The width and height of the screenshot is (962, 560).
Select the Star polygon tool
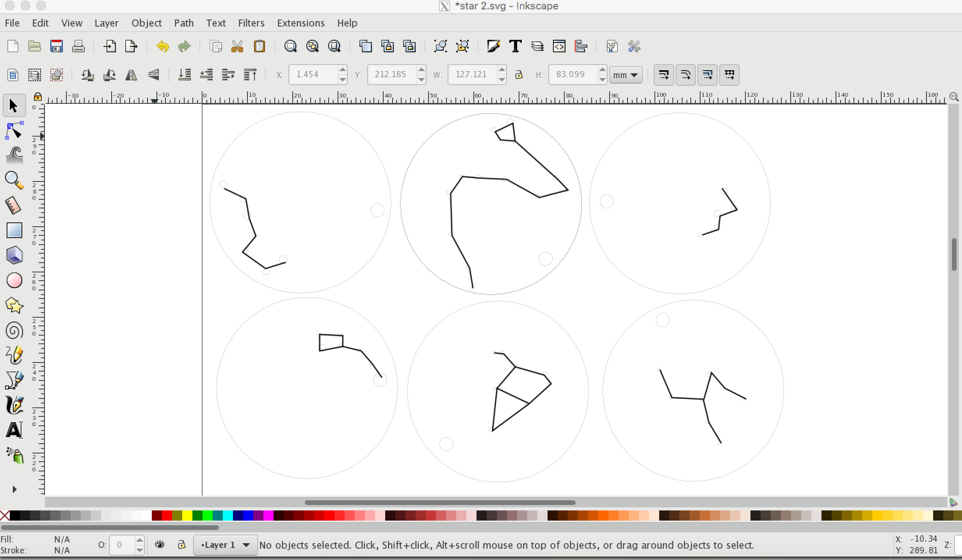pos(14,305)
